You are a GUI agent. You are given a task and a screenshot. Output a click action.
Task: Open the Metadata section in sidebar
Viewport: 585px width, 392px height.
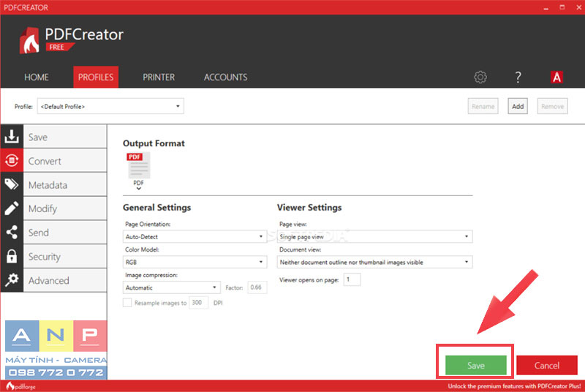coord(65,184)
